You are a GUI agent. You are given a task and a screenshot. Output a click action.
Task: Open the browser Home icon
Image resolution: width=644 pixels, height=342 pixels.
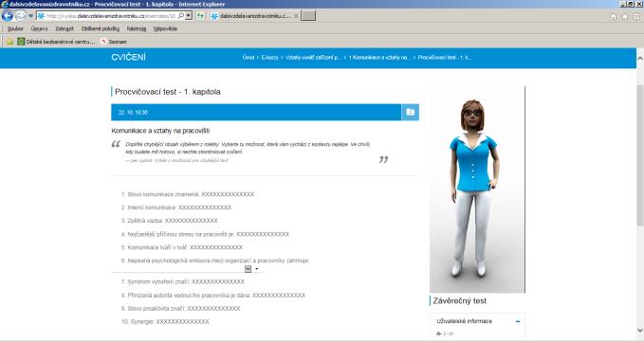[x=614, y=17]
